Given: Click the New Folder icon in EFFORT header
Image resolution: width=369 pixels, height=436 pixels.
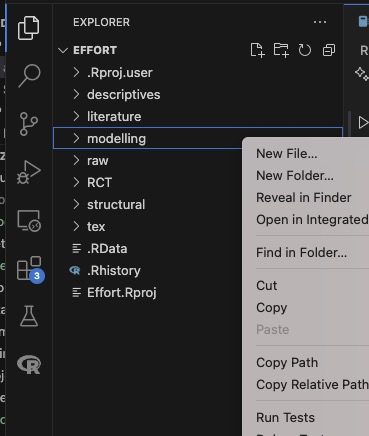Looking at the screenshot, I should (281, 50).
